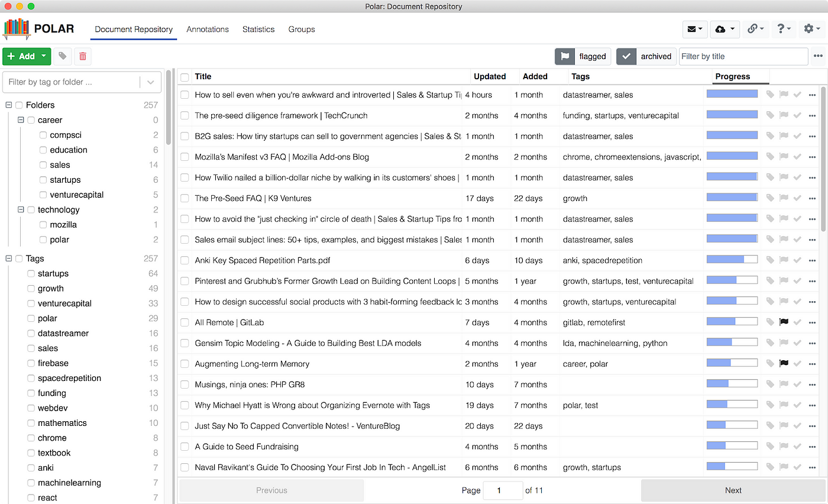Click the page number input field
The height and width of the screenshot is (504, 828).
pyautogui.click(x=502, y=490)
